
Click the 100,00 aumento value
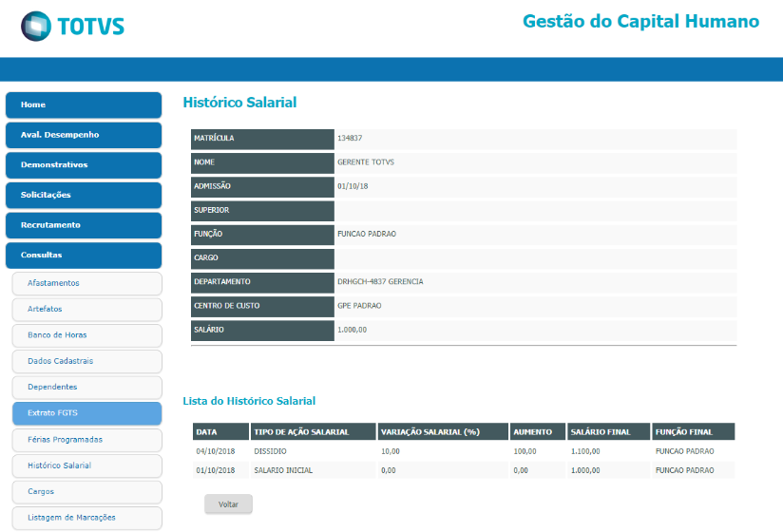(525, 451)
